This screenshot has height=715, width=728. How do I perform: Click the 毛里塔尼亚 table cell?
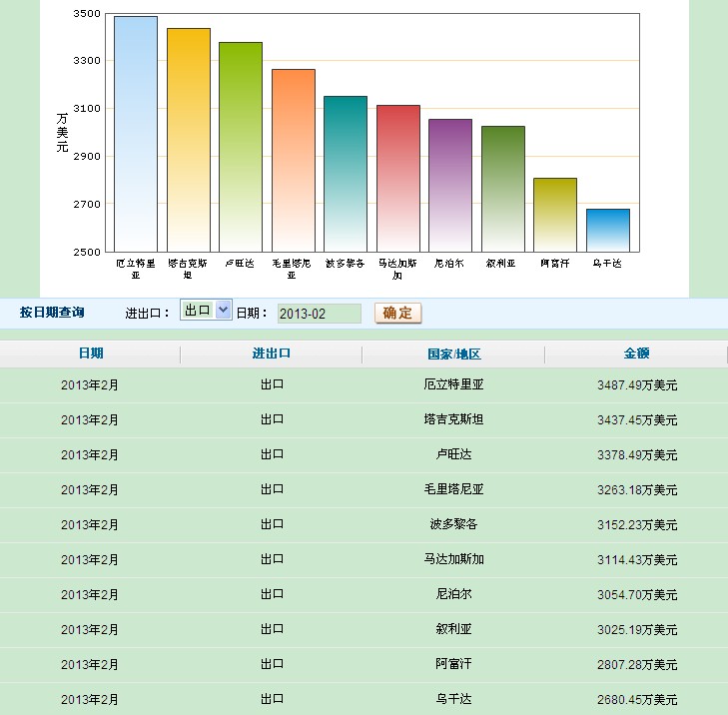pos(453,489)
